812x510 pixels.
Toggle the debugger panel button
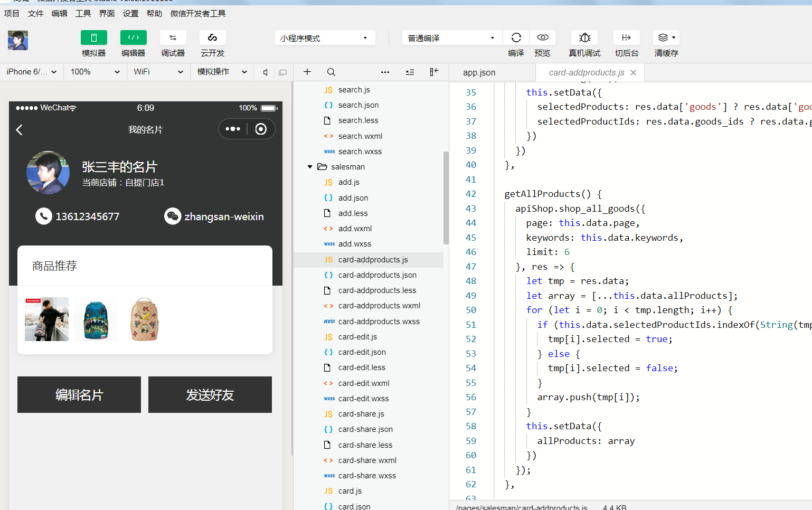173,38
